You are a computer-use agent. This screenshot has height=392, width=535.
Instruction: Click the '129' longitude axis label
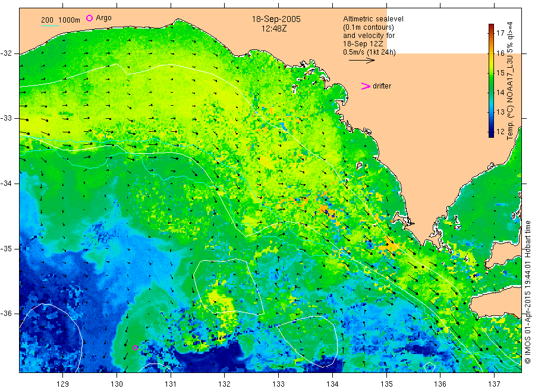point(63,384)
